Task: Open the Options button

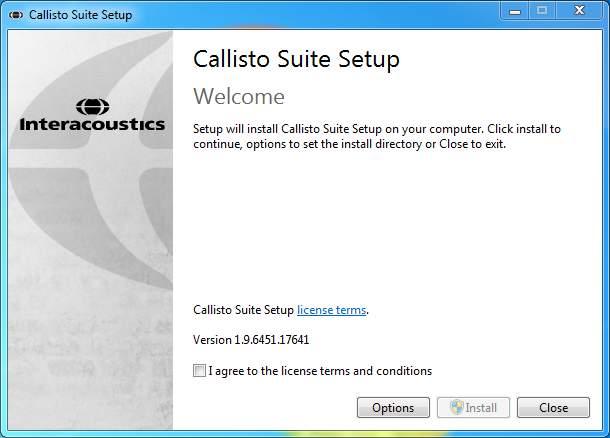Action: 393,407
